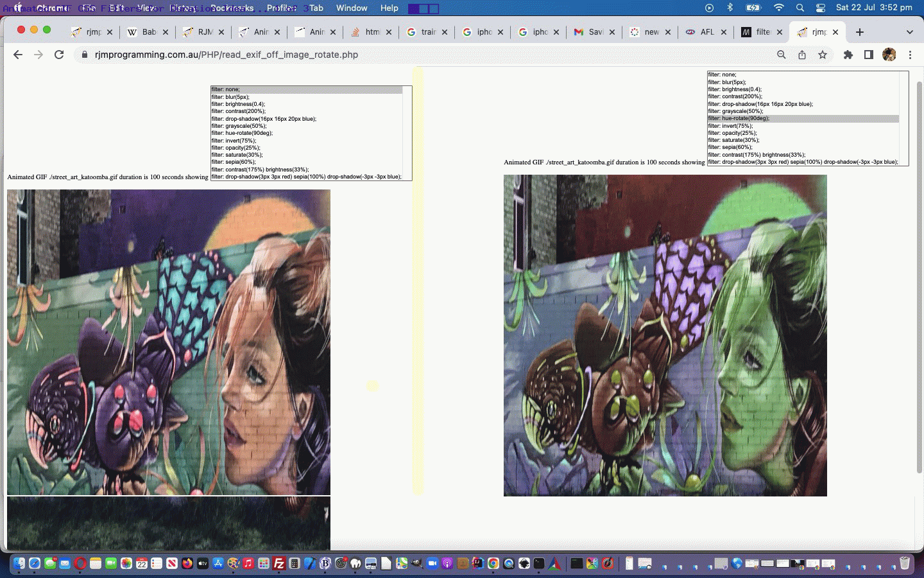Launch Firefox from the Dock
924x578 pixels.
pyautogui.click(x=187, y=563)
